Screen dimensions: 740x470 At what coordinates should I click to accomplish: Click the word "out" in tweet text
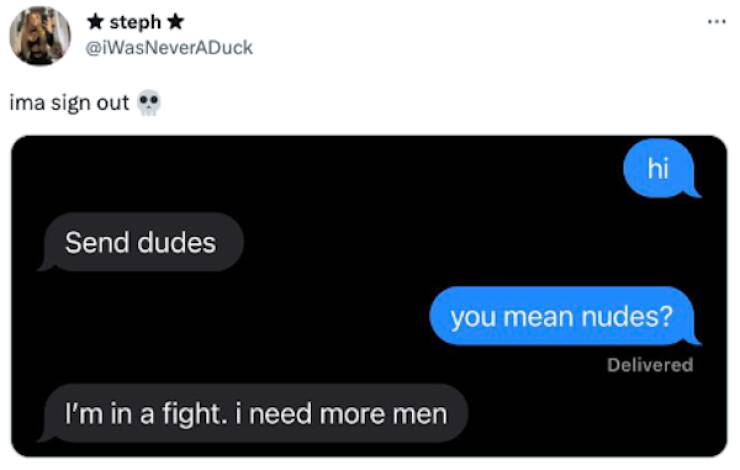112,103
